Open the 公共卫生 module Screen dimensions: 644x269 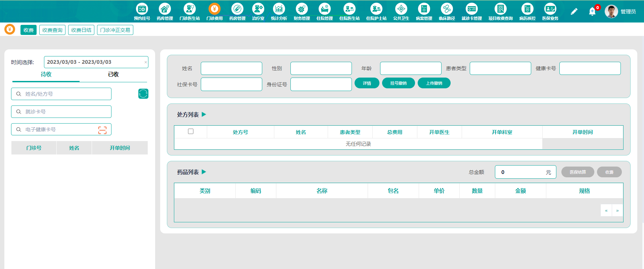pyautogui.click(x=401, y=12)
